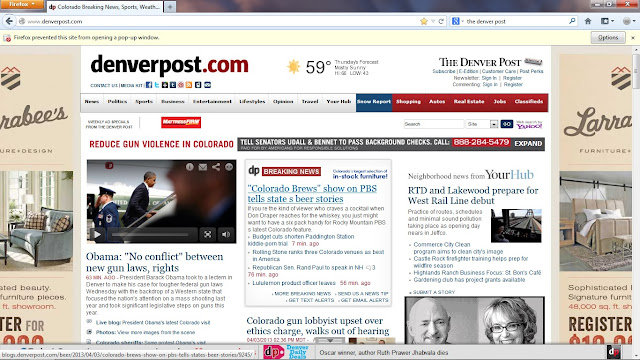
Task: Open the Colorado gun lobbyist upset headline
Action: [x=318, y=326]
